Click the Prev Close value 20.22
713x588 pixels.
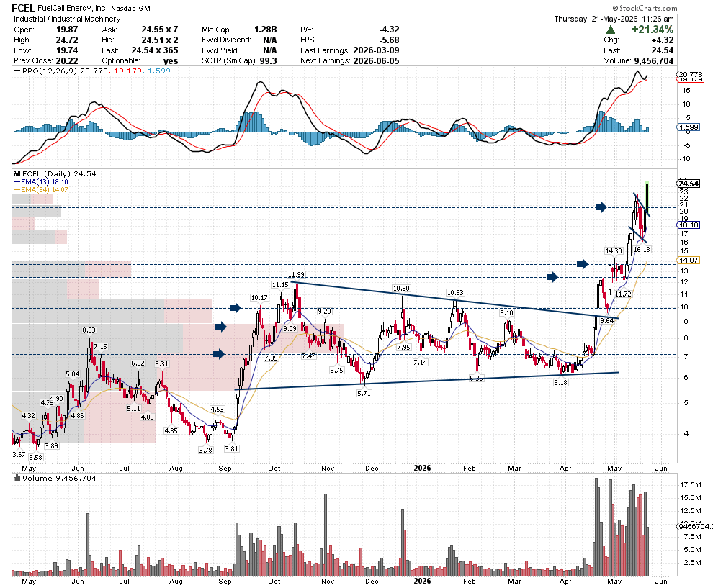(67, 61)
